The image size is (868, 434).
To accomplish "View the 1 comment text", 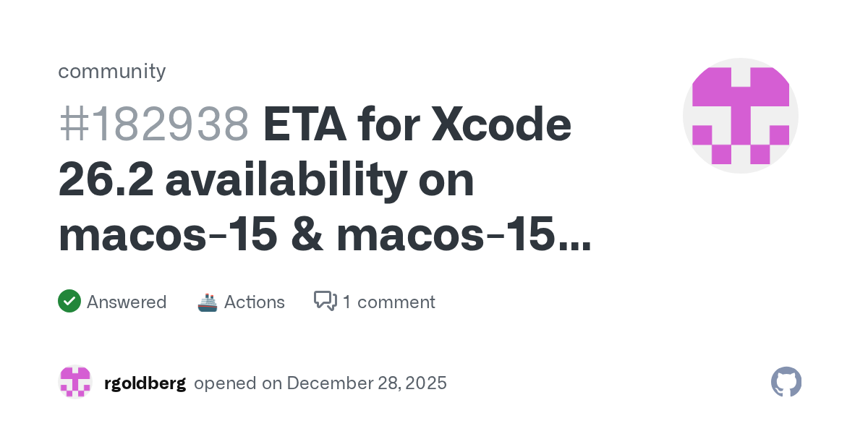I will 388,302.
